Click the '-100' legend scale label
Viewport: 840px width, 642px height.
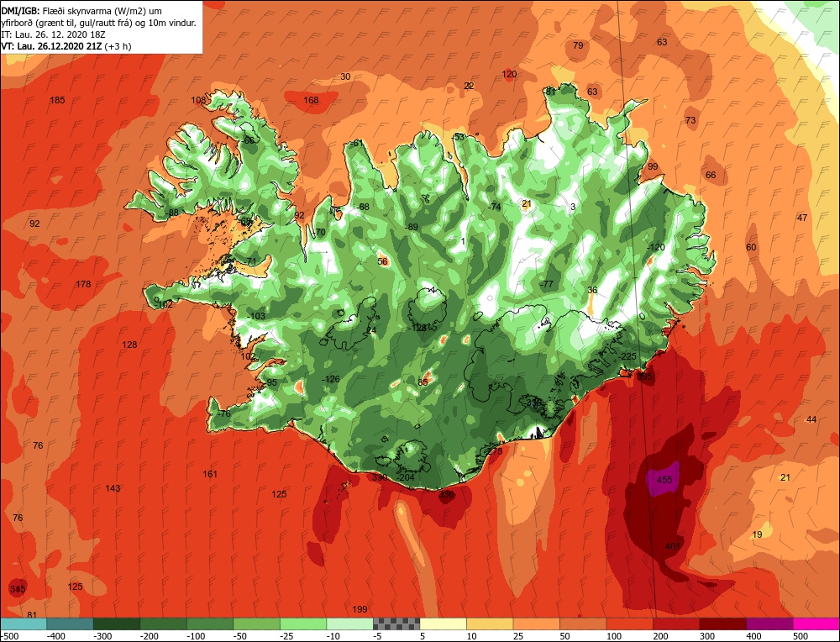click(196, 636)
